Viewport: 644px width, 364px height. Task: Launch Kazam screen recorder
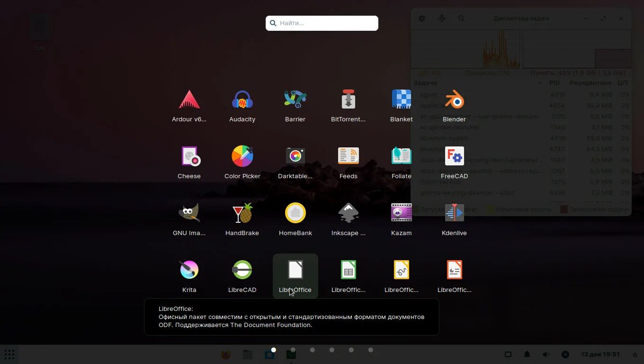(401, 219)
